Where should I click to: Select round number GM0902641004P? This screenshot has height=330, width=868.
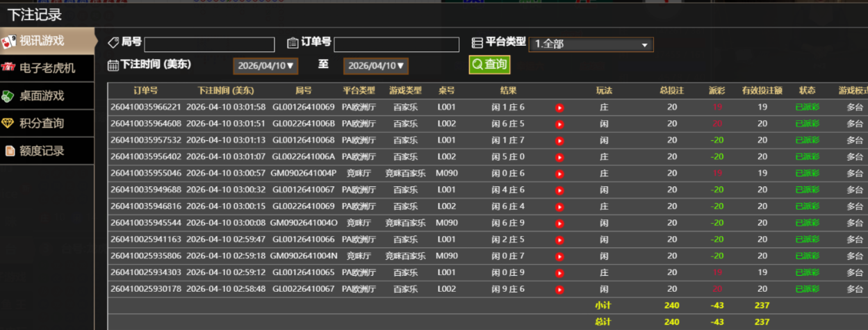click(x=303, y=174)
